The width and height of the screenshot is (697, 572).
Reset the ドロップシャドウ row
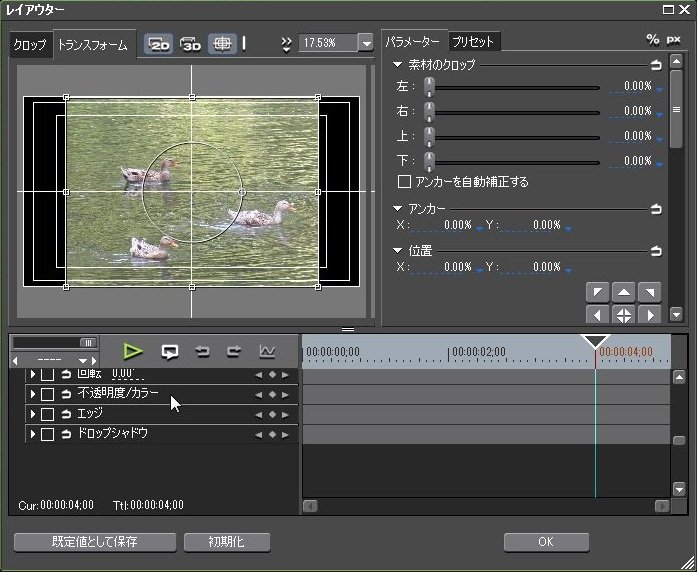pos(66,434)
